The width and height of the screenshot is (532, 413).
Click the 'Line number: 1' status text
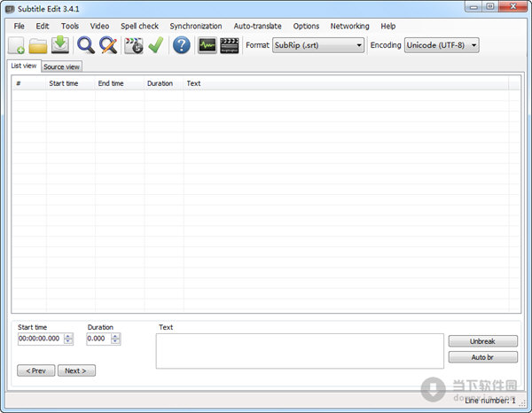(490, 401)
